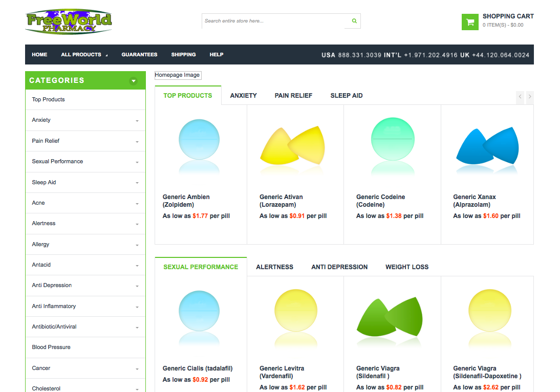This screenshot has width=560, height=392.
Task: Open the Generic Ativan yellow pill image
Action: tap(293, 145)
